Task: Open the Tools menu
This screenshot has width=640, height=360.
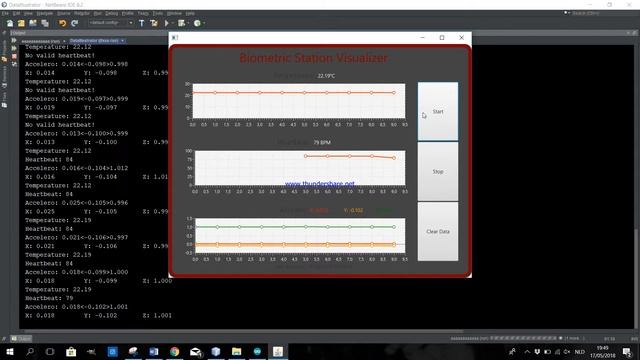Action: tap(158, 13)
